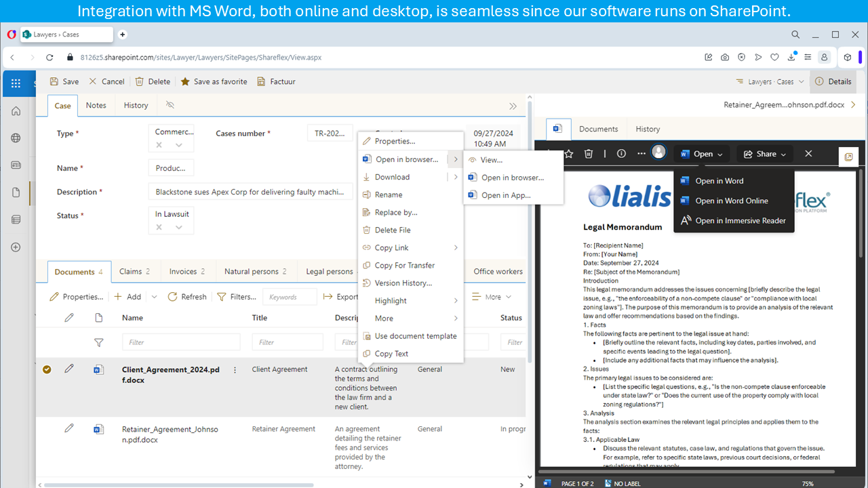Screen dimensions: 868x488
Task: Open Filters... in documents toolbar
Action: coord(237,297)
